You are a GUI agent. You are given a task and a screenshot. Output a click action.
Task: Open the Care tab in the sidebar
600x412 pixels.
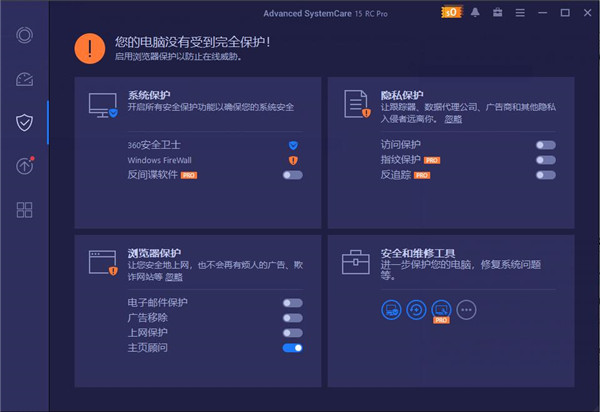point(24,35)
